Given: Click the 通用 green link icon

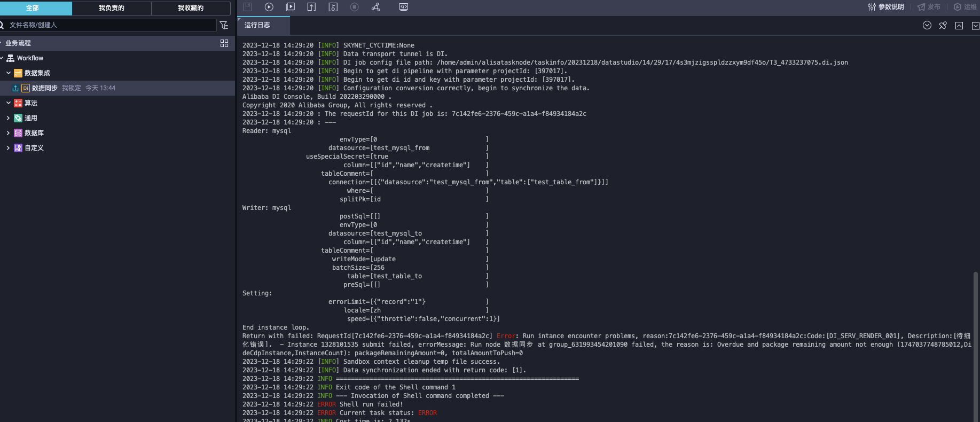Looking at the screenshot, I should tap(18, 118).
